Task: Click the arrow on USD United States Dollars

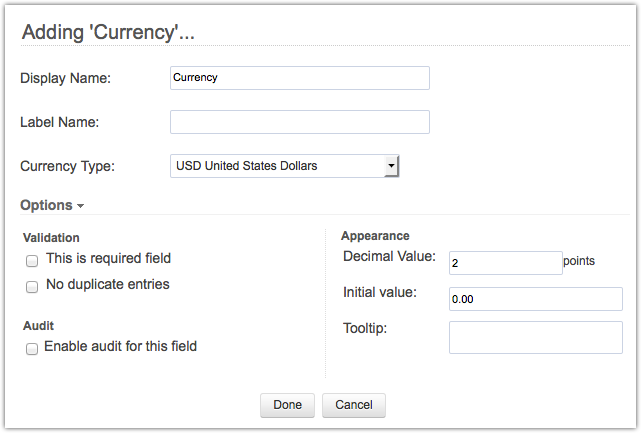Action: pos(392,166)
